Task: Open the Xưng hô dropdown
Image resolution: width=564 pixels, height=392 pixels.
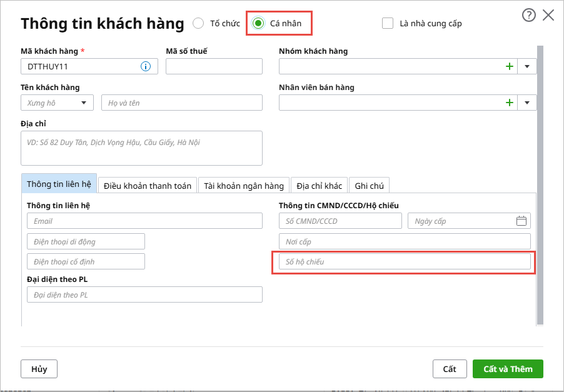Action: [x=57, y=103]
